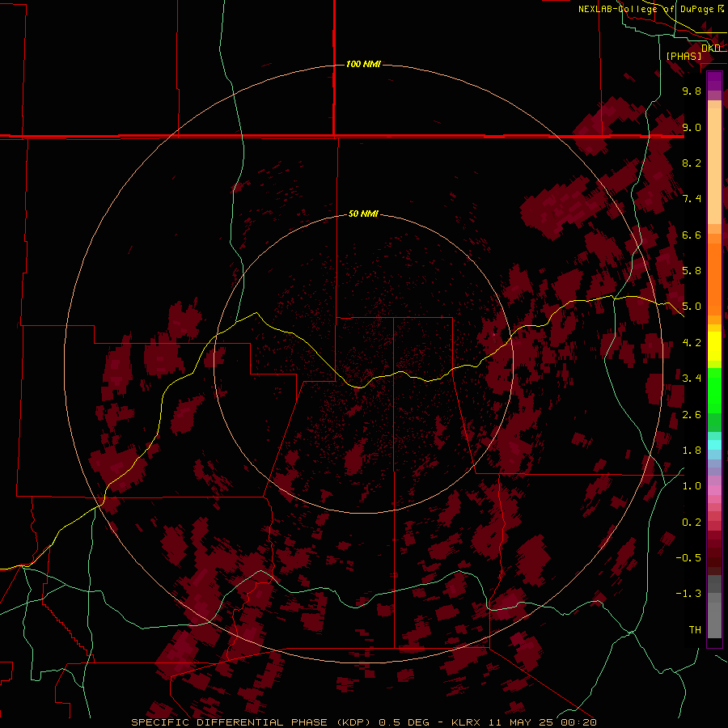Click the 50 NMI range ring label
Screen dimensions: 728x728
coord(363,214)
